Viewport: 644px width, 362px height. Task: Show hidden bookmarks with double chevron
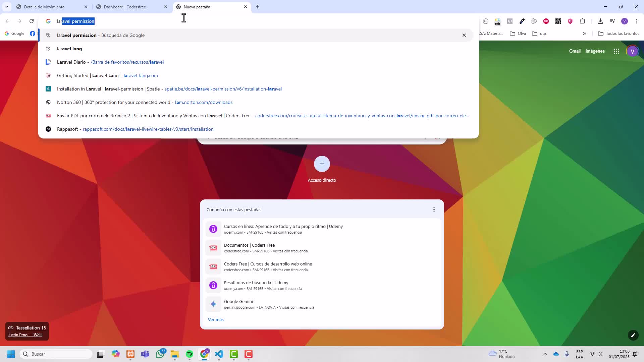tap(585, 34)
